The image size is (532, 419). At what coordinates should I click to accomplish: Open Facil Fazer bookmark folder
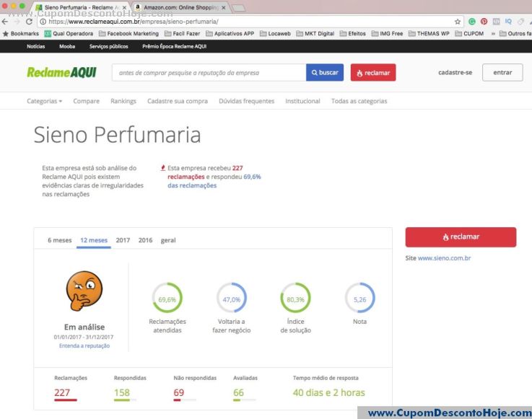click(x=182, y=34)
